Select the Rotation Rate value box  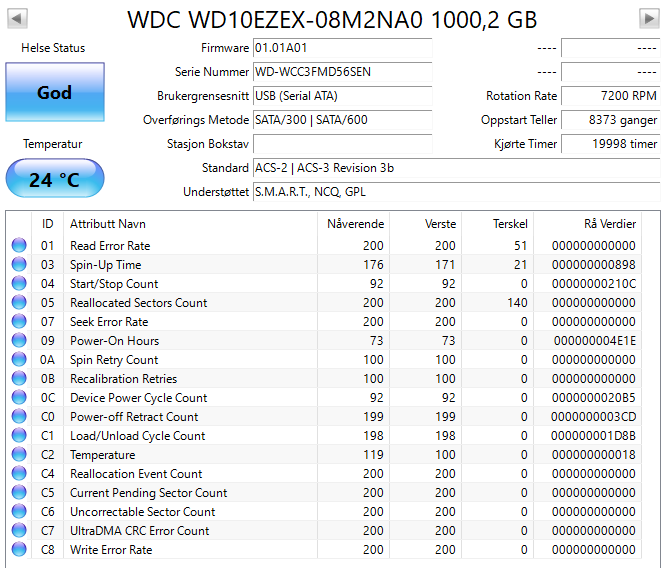[x=609, y=96]
